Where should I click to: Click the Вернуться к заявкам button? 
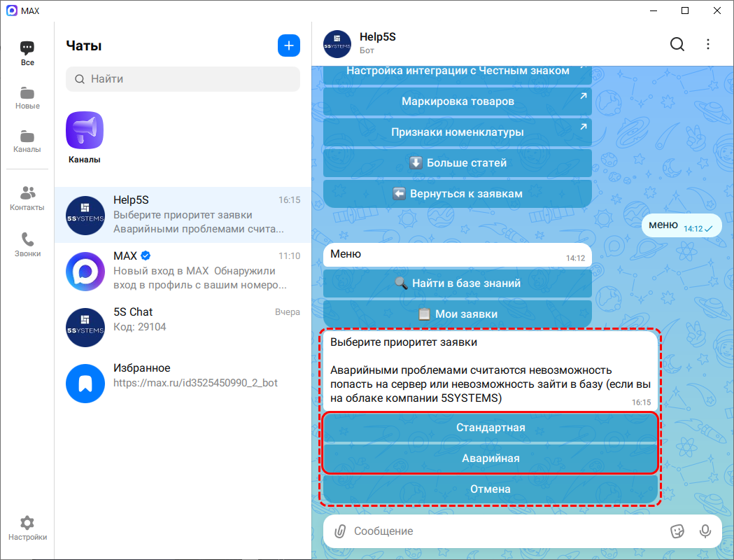coord(458,194)
